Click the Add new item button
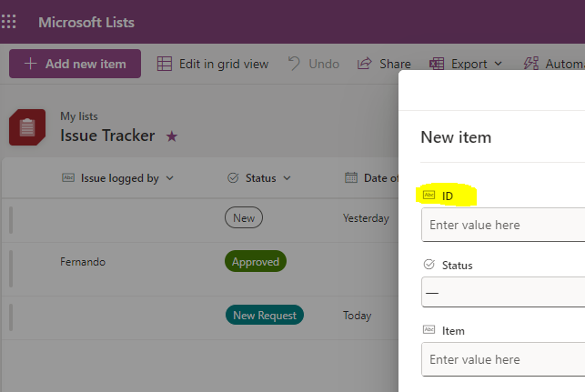The image size is (585, 392). point(75,64)
